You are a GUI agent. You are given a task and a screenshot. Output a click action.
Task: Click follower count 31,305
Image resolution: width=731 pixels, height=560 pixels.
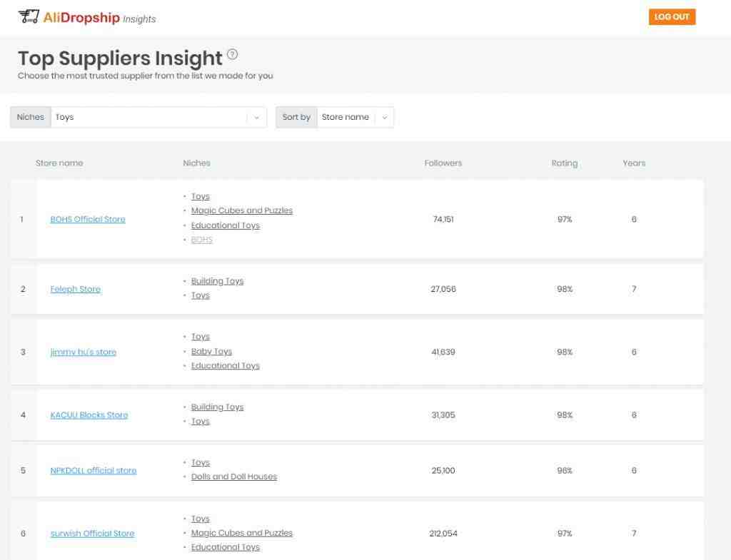(x=443, y=414)
